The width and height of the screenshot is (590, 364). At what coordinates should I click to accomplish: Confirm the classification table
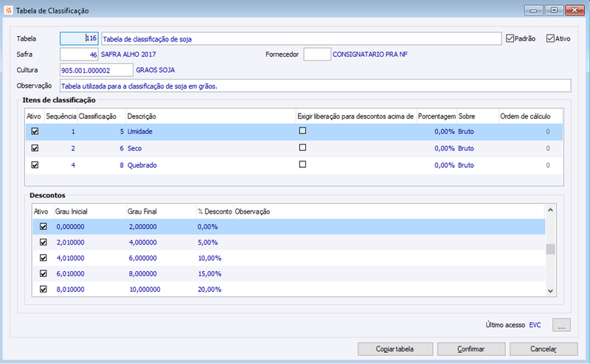click(471, 349)
